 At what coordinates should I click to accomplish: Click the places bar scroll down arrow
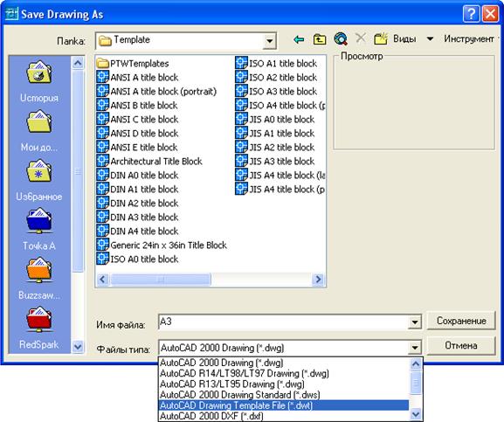click(x=78, y=347)
